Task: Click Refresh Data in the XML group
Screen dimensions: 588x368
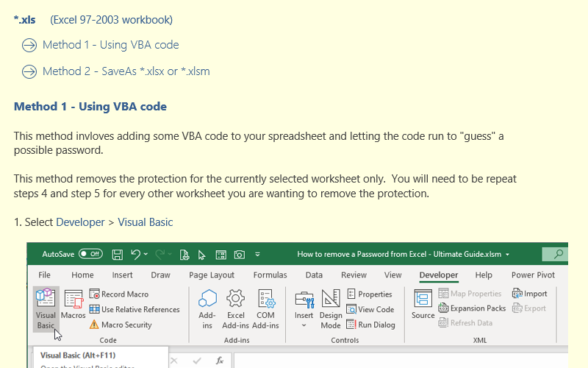Action: pyautogui.click(x=465, y=323)
